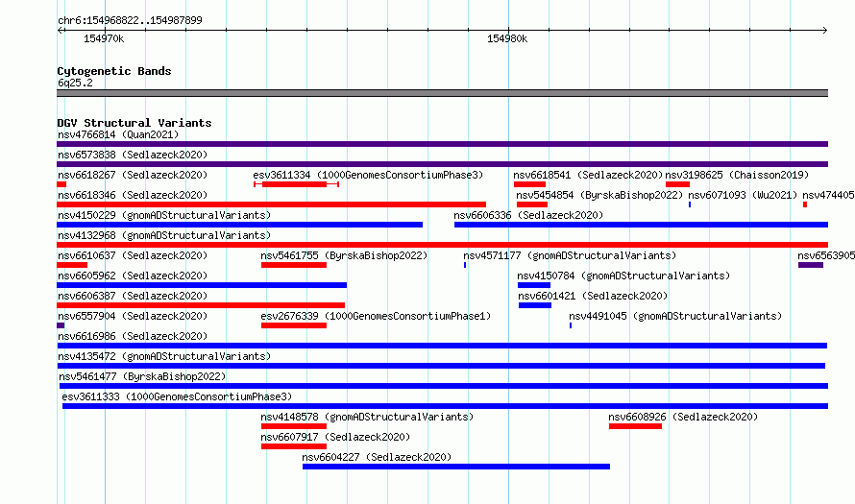Click esv3611334 (1000GenomesConsortiumPhase3) label
The width and height of the screenshot is (855, 504).
[368, 175]
